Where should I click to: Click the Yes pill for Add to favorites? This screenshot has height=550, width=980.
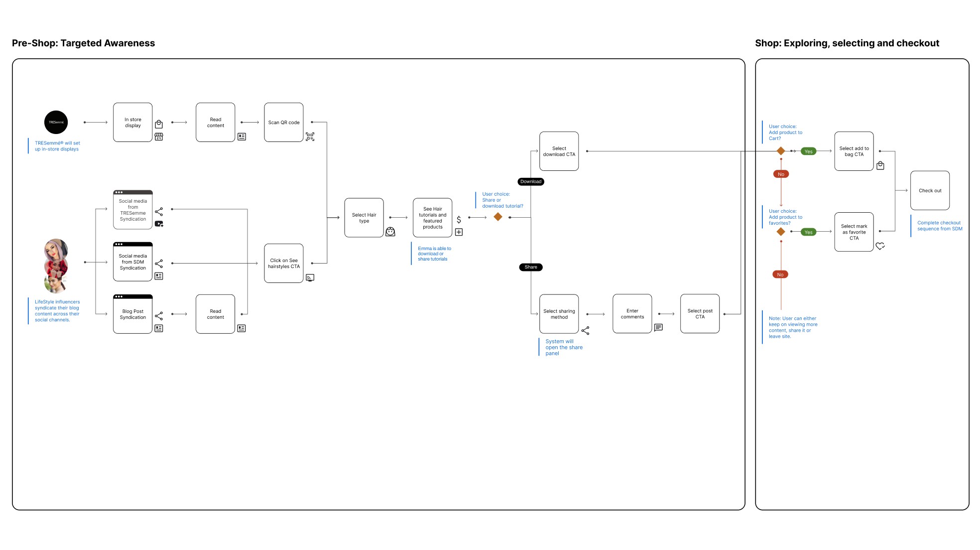coord(809,232)
